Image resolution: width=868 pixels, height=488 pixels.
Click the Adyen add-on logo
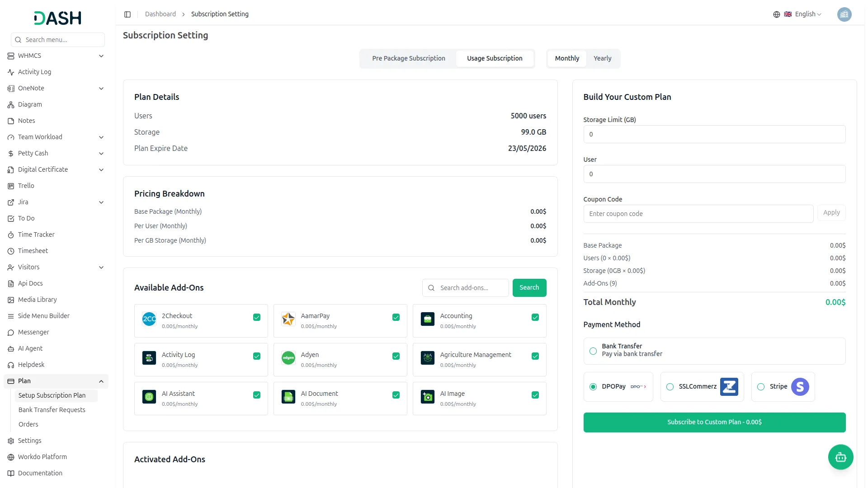click(288, 358)
